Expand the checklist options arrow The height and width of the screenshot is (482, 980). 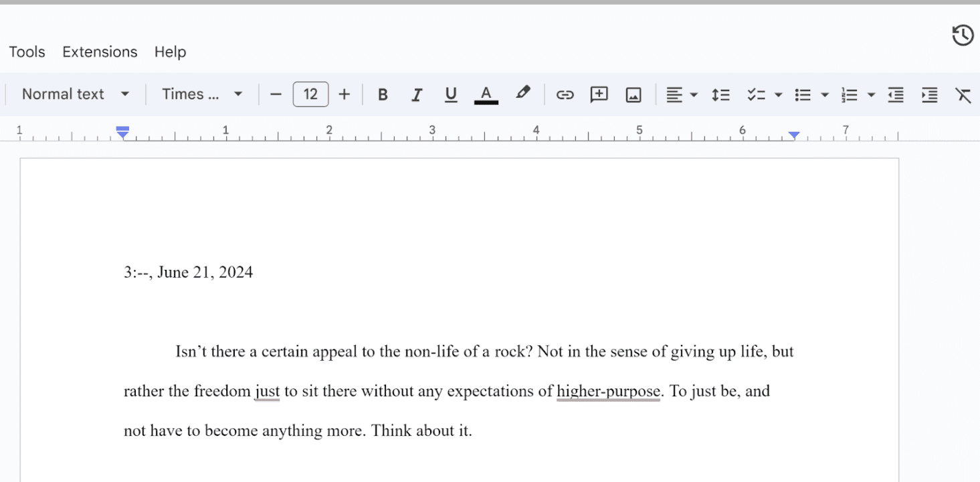[778, 95]
